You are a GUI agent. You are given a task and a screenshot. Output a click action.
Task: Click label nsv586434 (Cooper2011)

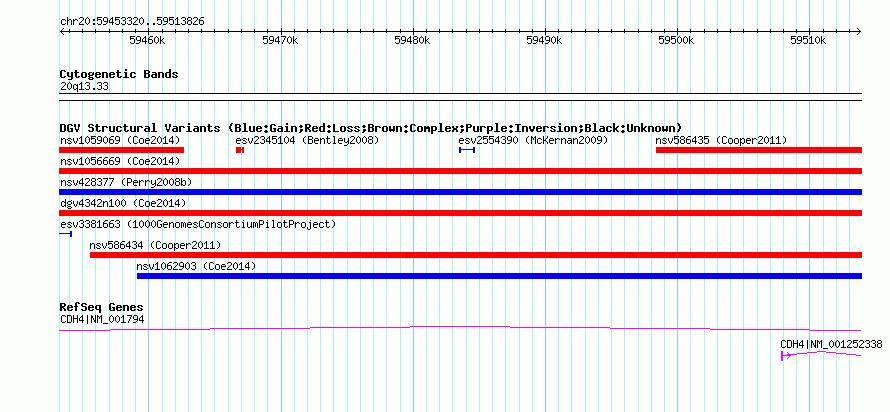[x=155, y=245]
